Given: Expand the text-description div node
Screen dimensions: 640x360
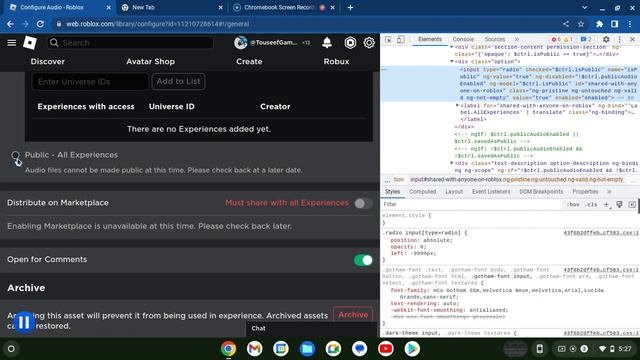Looking at the screenshot, I should tap(452, 163).
